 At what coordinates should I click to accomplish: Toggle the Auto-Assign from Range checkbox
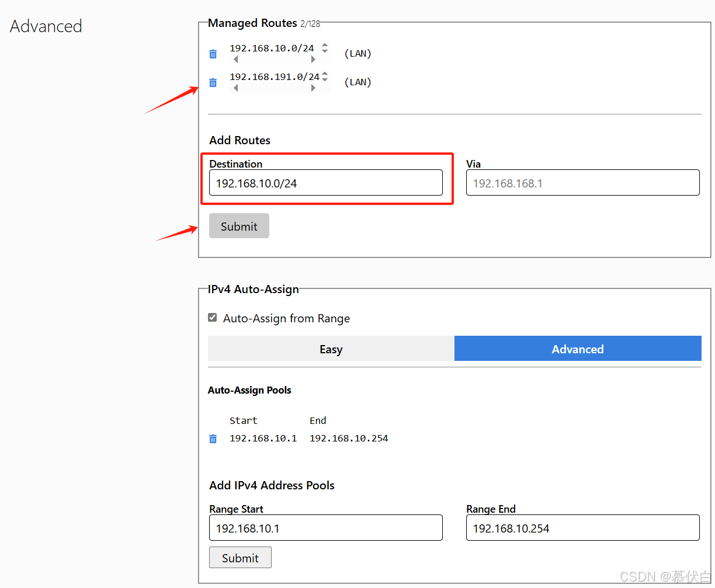coord(213,318)
